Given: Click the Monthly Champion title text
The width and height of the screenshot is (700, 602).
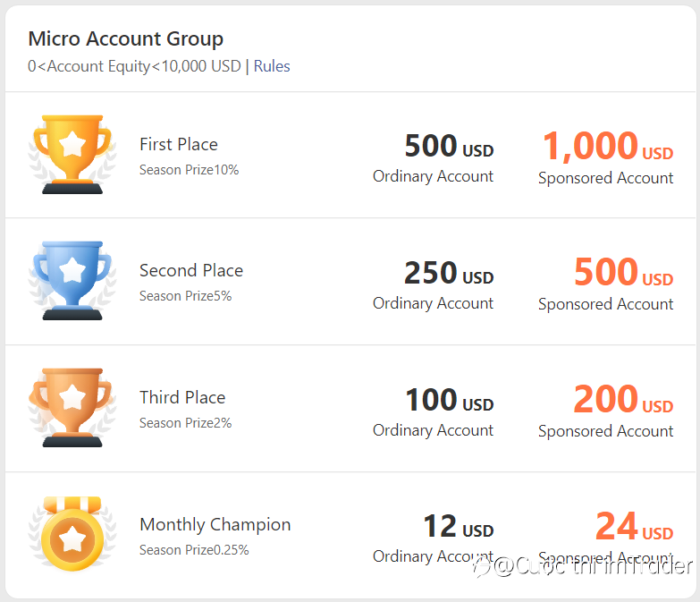Looking at the screenshot, I should [215, 524].
